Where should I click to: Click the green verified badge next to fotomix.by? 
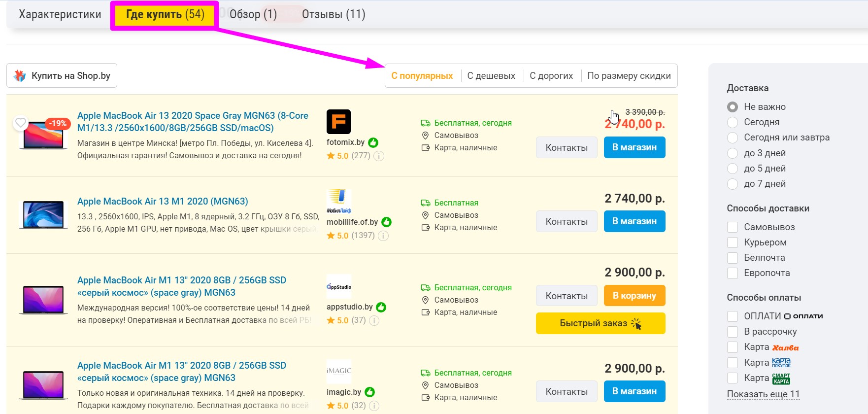pos(373,142)
